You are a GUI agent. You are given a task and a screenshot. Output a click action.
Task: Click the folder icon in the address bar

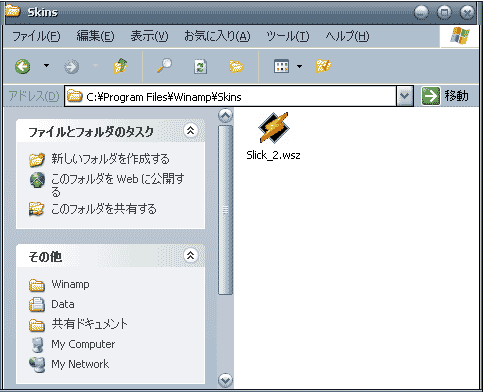75,96
